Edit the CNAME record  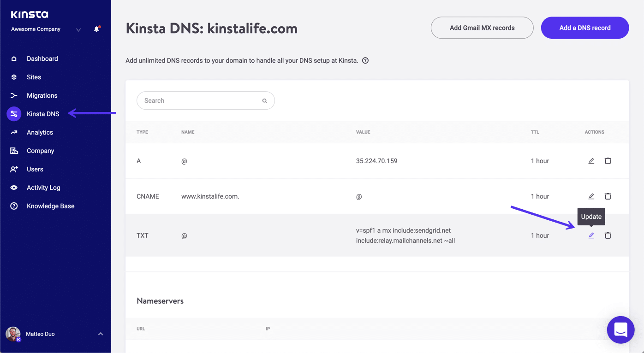click(x=591, y=196)
